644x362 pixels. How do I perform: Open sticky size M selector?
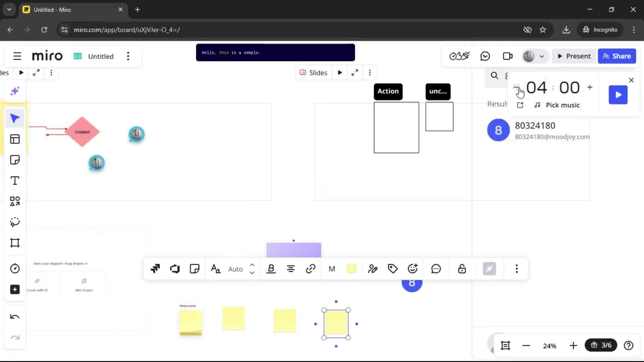[332, 269]
